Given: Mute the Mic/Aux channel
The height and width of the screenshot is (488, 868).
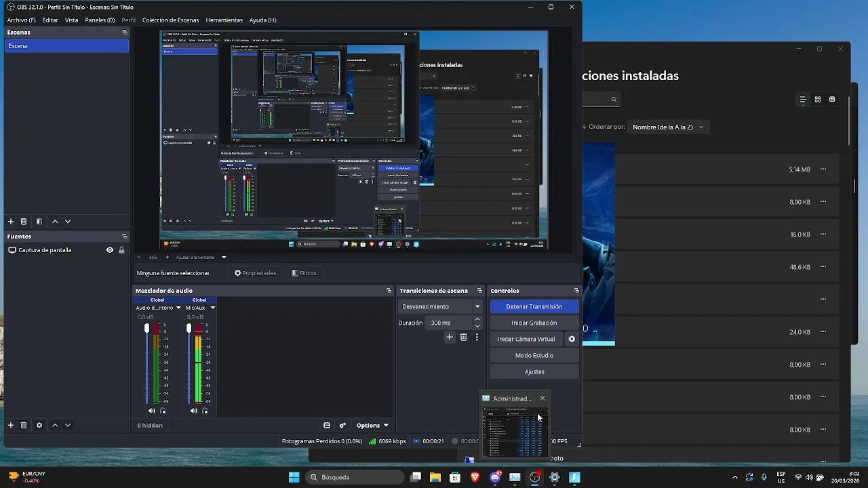Looking at the screenshot, I should [x=194, y=411].
